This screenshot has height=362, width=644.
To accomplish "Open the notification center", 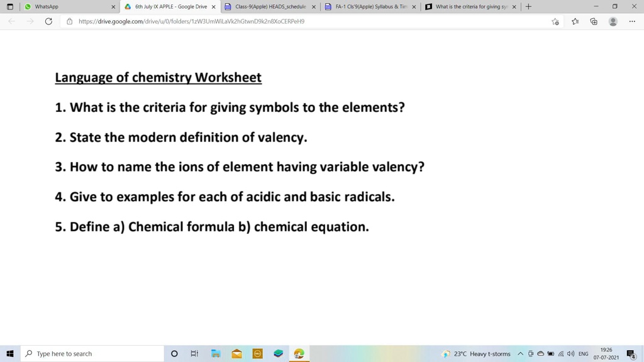I will tap(631, 353).
